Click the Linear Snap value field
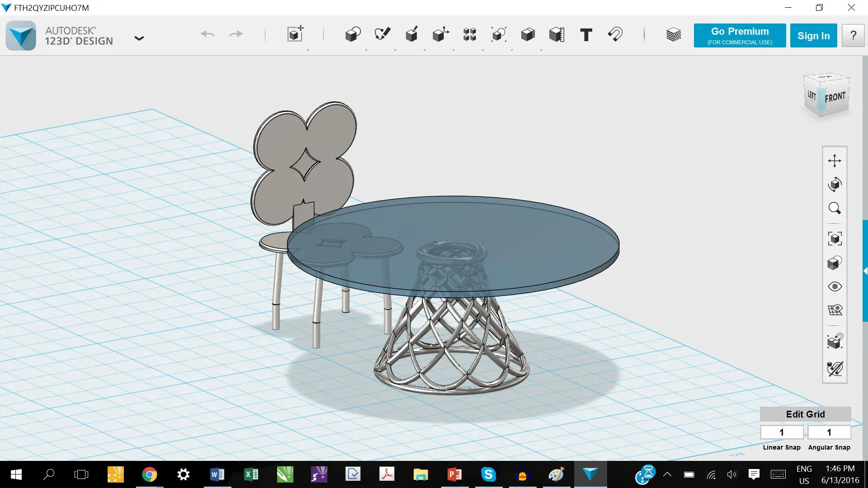The height and width of the screenshot is (488, 868). (x=782, y=432)
